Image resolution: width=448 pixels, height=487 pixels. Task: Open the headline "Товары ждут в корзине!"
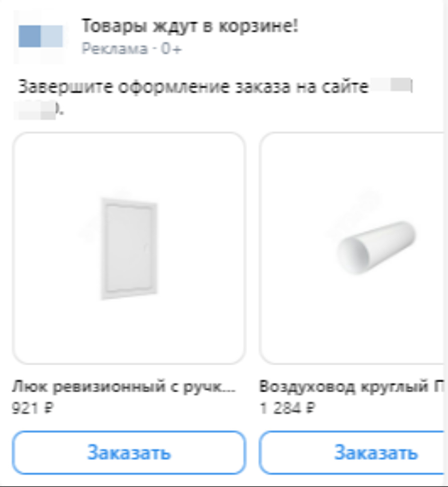tap(190, 26)
